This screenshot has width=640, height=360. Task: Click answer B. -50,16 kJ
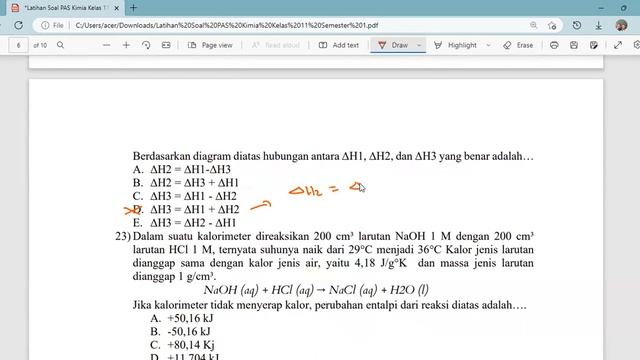180,332
